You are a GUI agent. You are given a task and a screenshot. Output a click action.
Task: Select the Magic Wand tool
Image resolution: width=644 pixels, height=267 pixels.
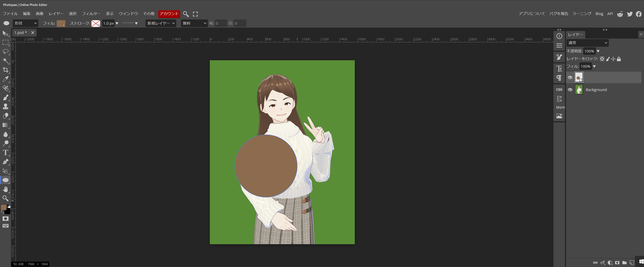tap(6, 61)
